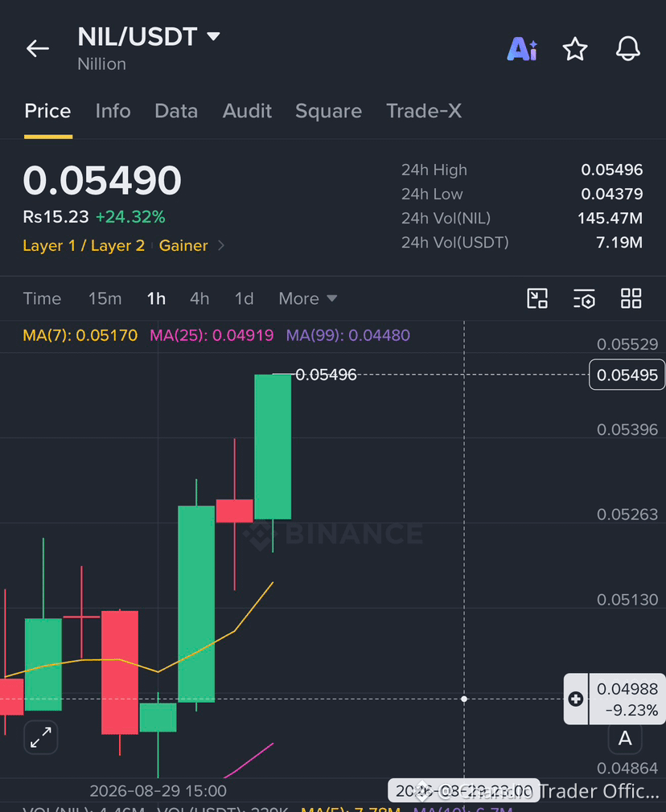Add NIL/USDT to favorites star
The width and height of the screenshot is (666, 812).
575,49
